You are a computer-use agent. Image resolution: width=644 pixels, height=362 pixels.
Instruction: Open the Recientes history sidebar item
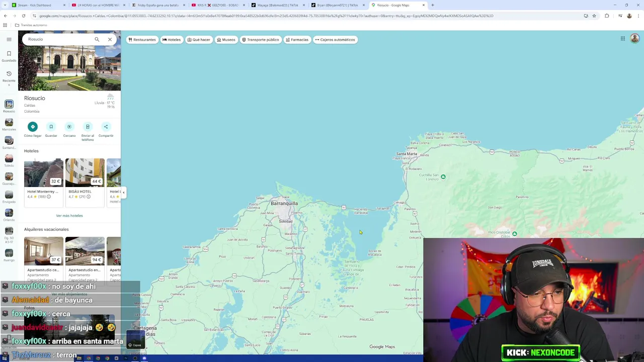pos(9,77)
